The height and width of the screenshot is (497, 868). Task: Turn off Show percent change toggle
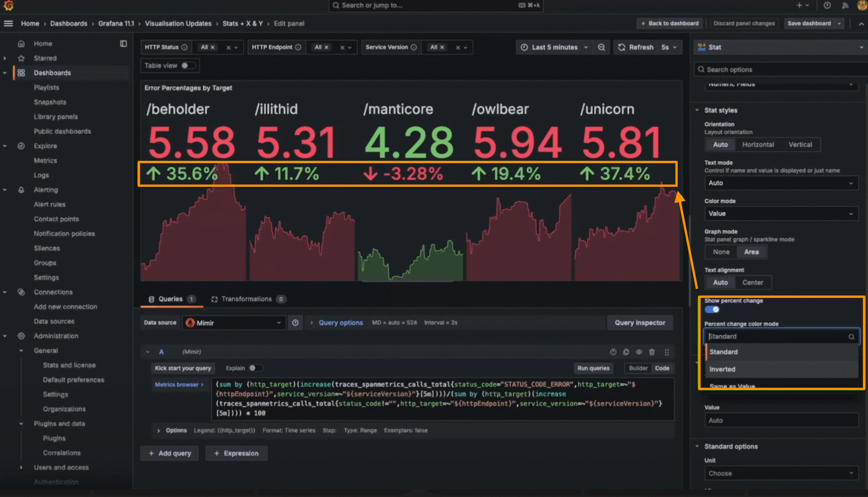pos(712,310)
